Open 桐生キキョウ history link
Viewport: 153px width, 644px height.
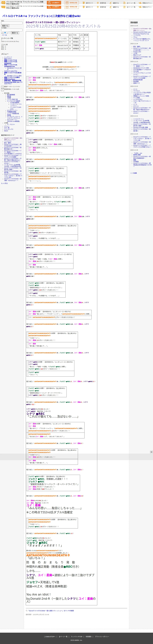point(137,55)
